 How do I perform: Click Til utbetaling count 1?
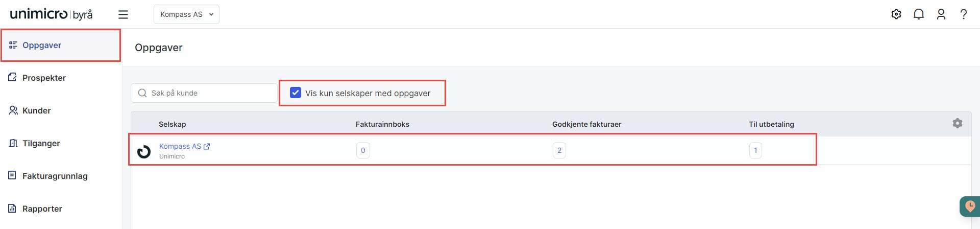(x=755, y=150)
